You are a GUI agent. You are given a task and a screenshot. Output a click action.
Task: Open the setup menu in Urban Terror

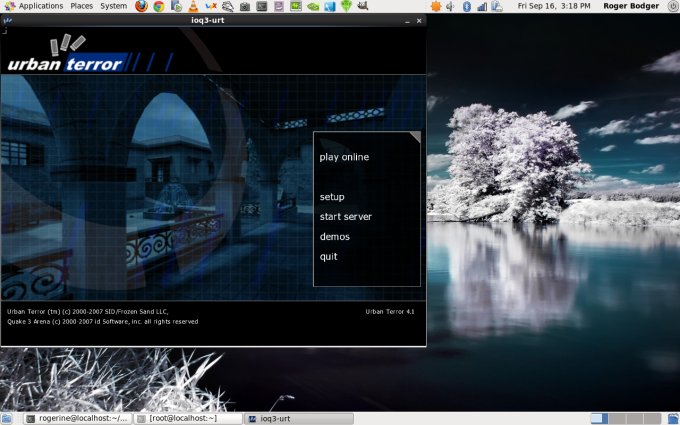click(332, 197)
